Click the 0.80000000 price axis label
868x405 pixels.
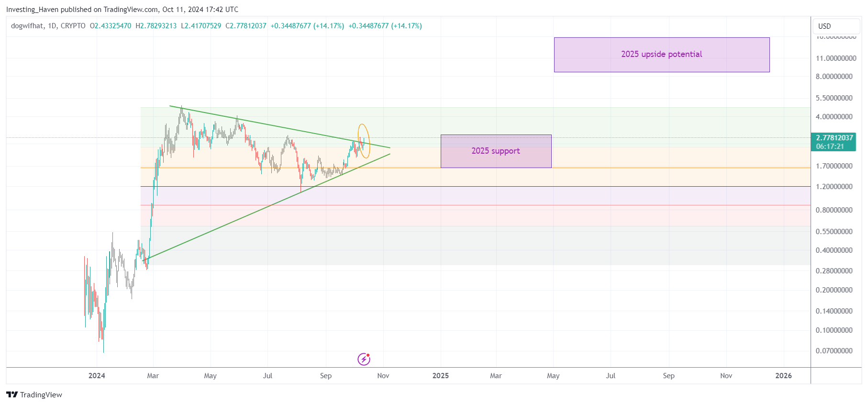[x=834, y=210]
